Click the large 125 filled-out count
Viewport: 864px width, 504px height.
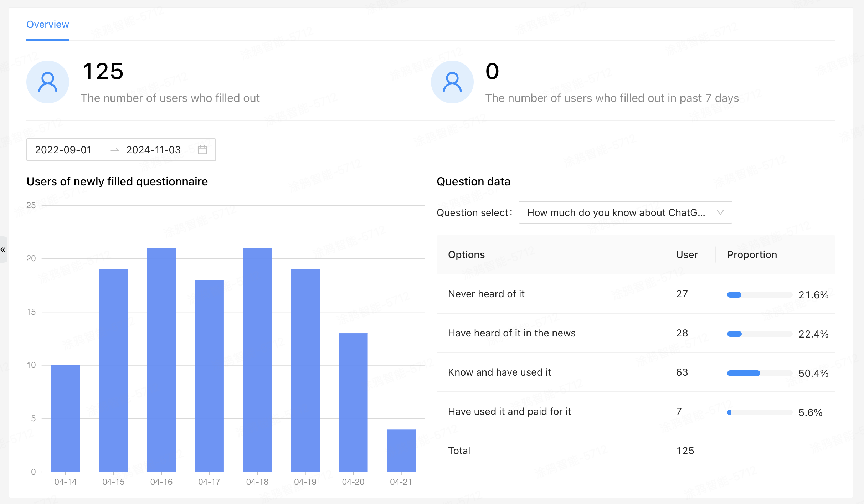pos(103,71)
